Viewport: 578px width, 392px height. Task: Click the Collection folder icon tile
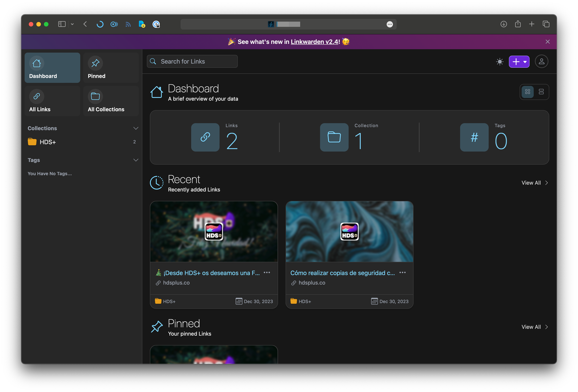334,137
